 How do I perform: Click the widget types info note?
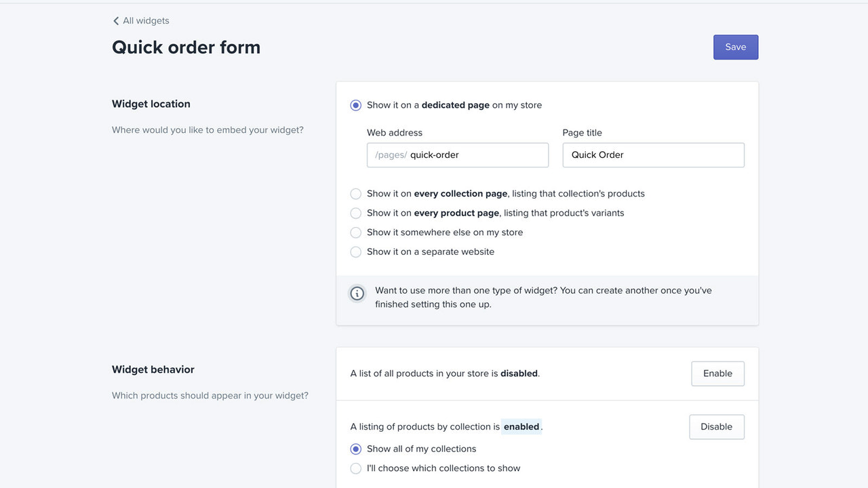pyautogui.click(x=542, y=297)
